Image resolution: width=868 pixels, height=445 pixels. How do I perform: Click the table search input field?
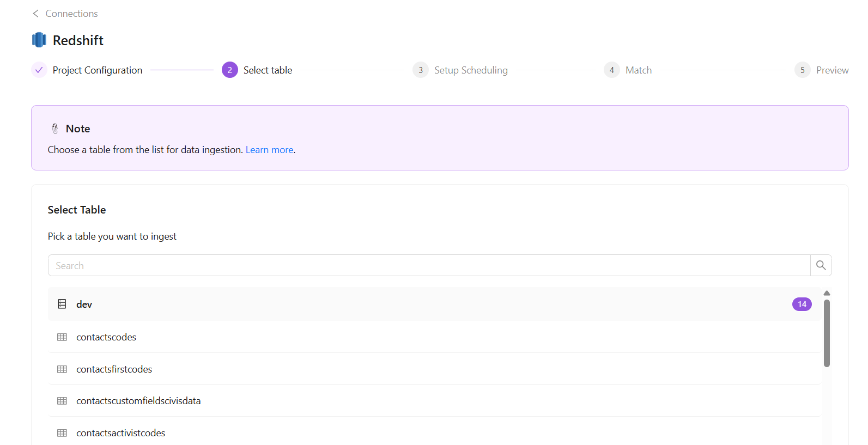(428, 265)
